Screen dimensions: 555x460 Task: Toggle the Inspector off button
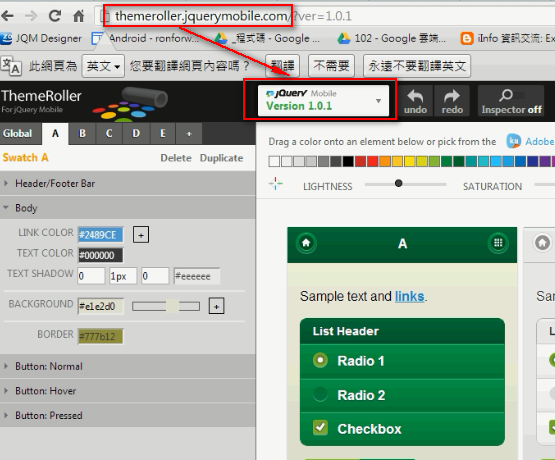point(511,101)
